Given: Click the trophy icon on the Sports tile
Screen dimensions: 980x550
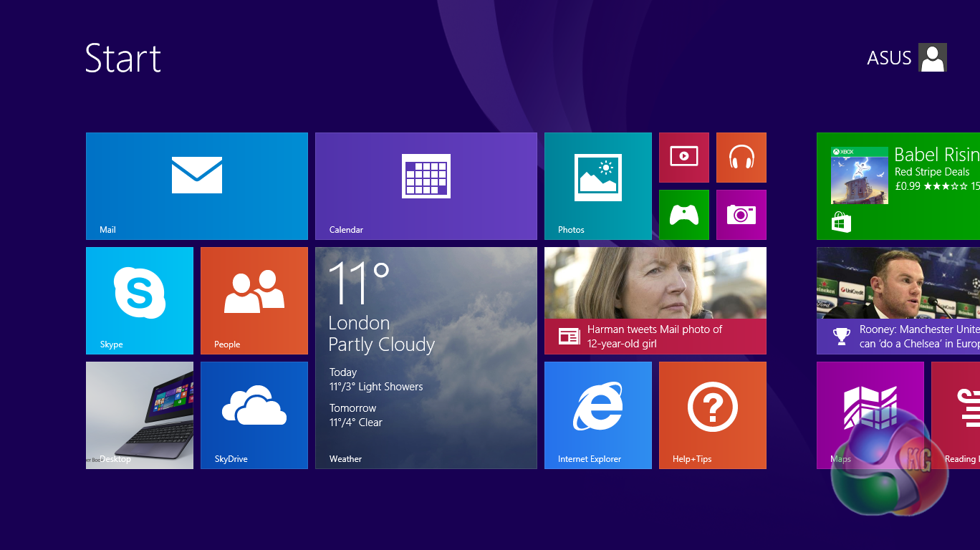Looking at the screenshot, I should click(x=842, y=336).
